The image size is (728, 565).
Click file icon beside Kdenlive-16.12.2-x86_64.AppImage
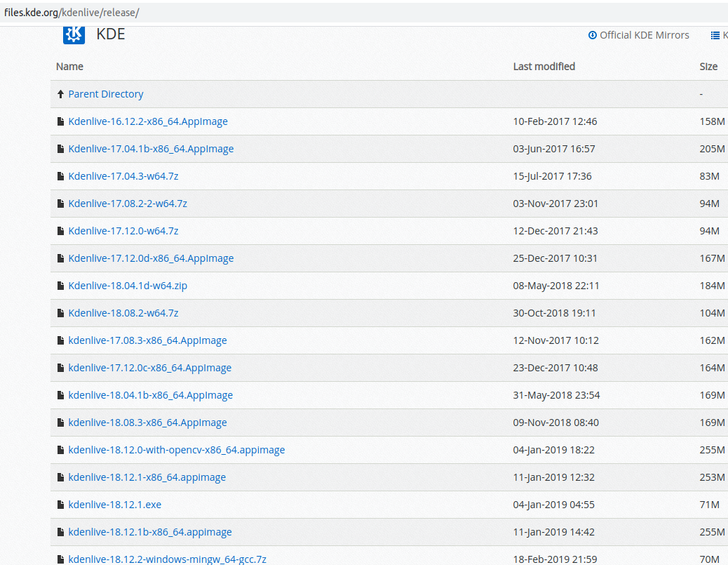[60, 121]
